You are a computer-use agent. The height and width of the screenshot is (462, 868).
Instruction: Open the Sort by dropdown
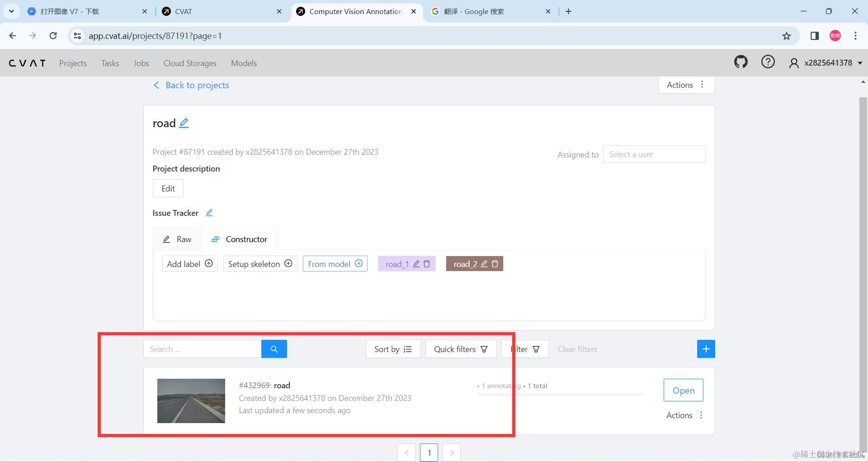(393, 349)
